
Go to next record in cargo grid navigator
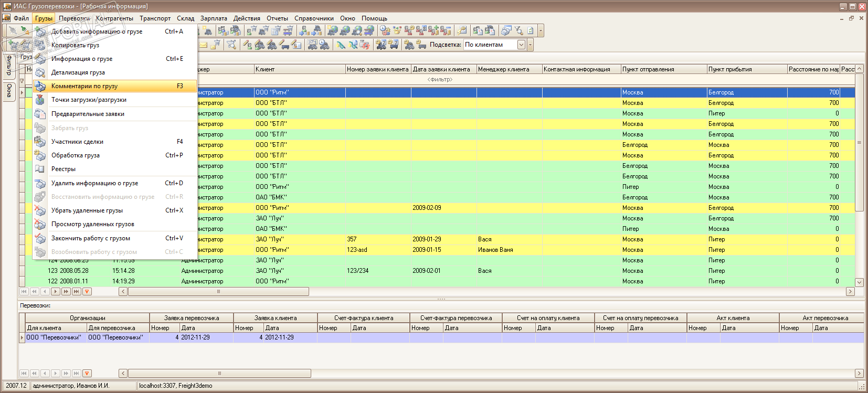tap(56, 291)
